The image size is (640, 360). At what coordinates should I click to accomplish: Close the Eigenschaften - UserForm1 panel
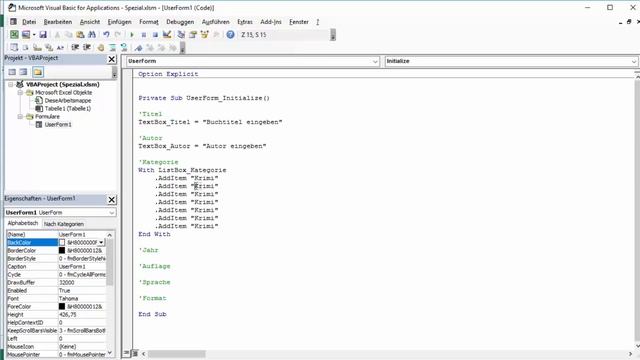click(x=111, y=200)
